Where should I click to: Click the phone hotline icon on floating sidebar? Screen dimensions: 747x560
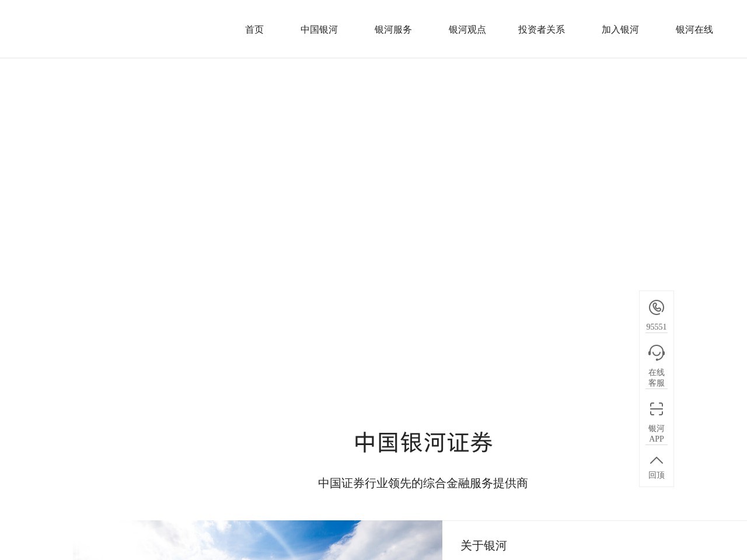pyautogui.click(x=657, y=307)
